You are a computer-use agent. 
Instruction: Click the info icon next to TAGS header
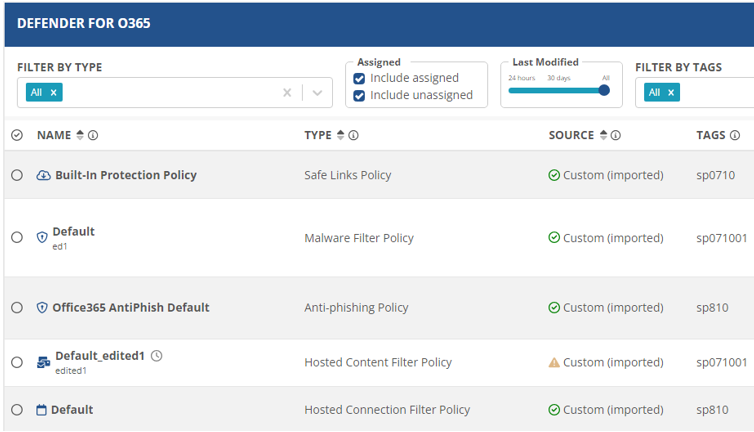[x=735, y=135]
